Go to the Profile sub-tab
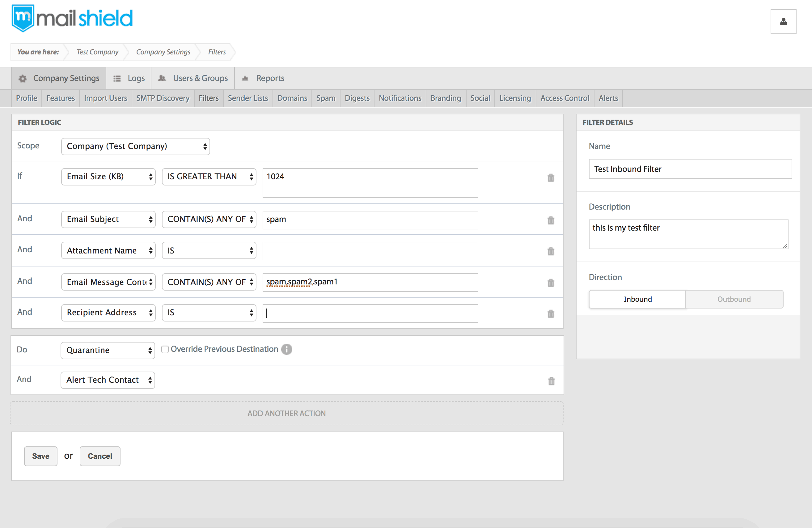The height and width of the screenshot is (528, 812). point(26,98)
